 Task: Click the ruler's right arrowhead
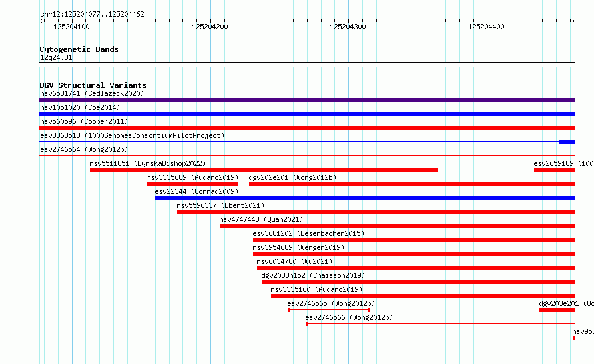[573, 21]
